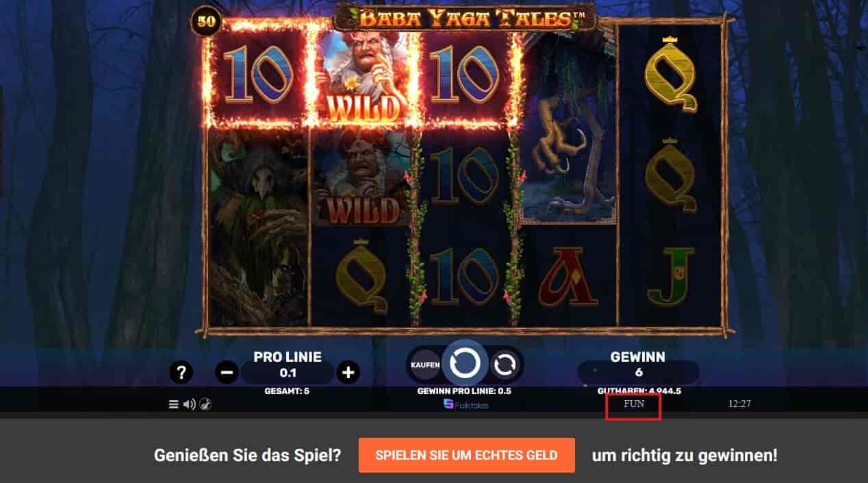Image resolution: width=868 pixels, height=483 pixels.
Task: Increase the Pro Linie bet with plus
Action: 348,373
